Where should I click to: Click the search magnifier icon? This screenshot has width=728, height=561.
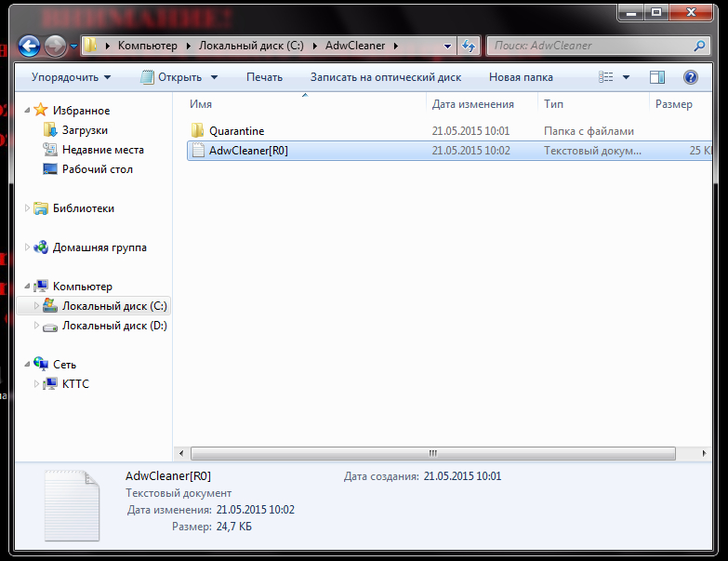[699, 46]
